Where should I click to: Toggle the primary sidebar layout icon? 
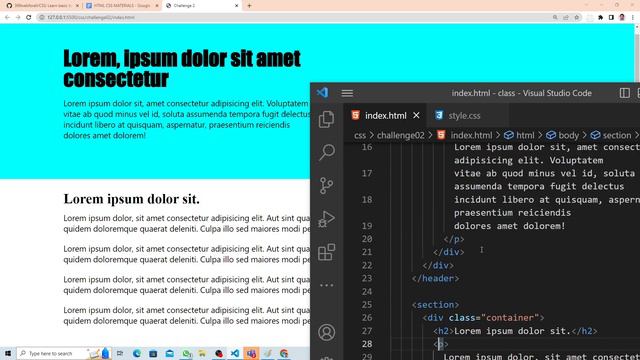(x=624, y=93)
